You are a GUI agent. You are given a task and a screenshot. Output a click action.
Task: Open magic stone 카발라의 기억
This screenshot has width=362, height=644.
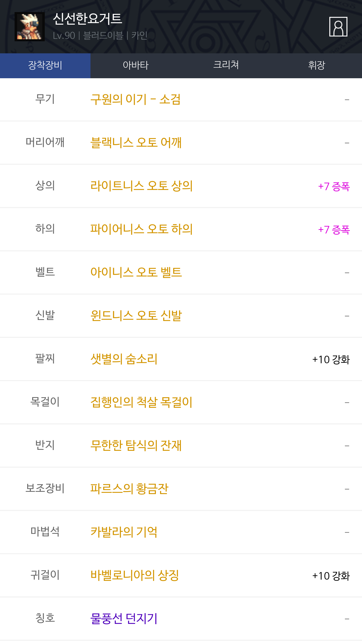pos(124,532)
